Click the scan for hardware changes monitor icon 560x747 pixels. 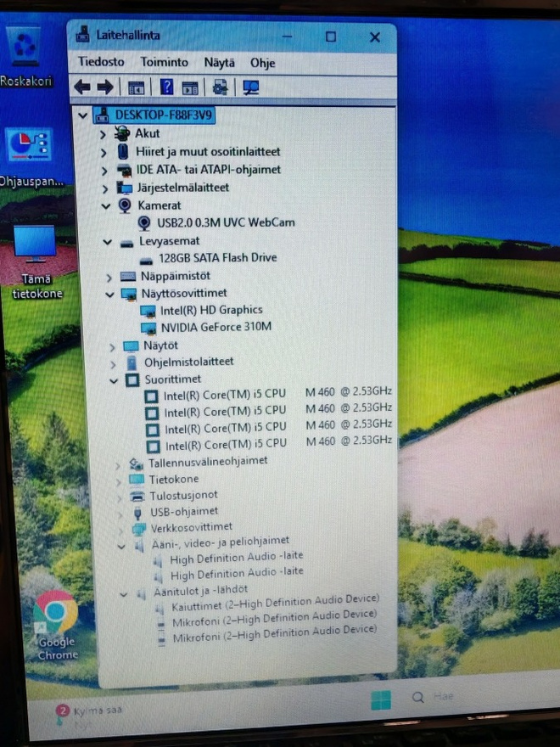pos(250,87)
